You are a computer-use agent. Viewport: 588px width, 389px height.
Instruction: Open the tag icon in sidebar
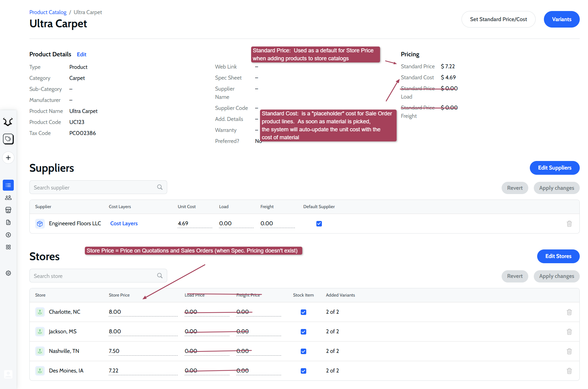pos(8,139)
